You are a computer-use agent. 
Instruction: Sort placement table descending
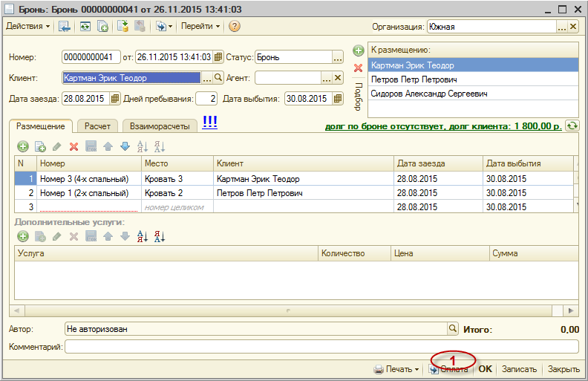tap(160, 146)
